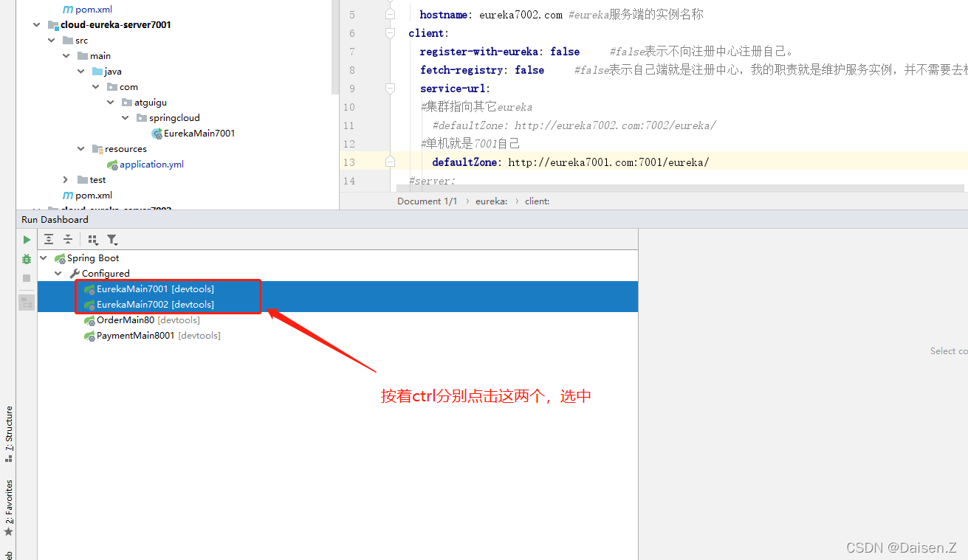This screenshot has height=560, width=968.
Task: Collapse the com package
Action: 95,87
